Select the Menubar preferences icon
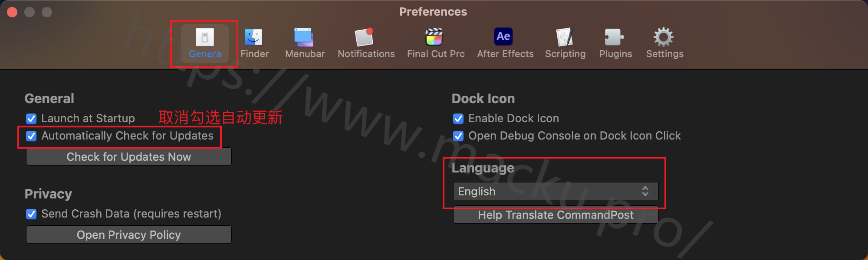Image resolution: width=868 pixels, height=260 pixels. tap(304, 37)
